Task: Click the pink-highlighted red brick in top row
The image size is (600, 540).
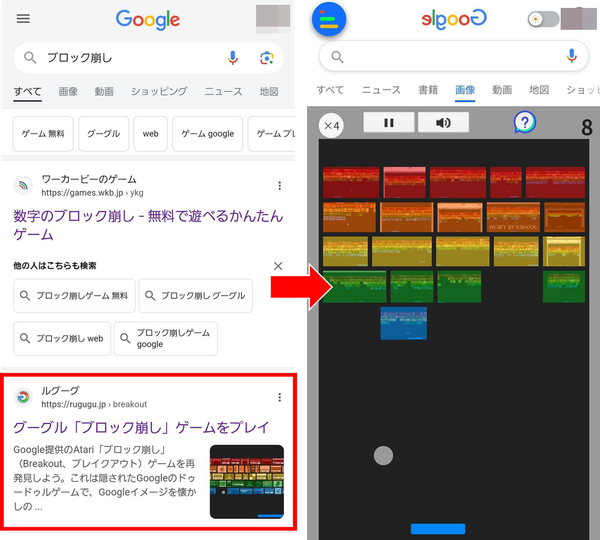Action: [x=404, y=182]
